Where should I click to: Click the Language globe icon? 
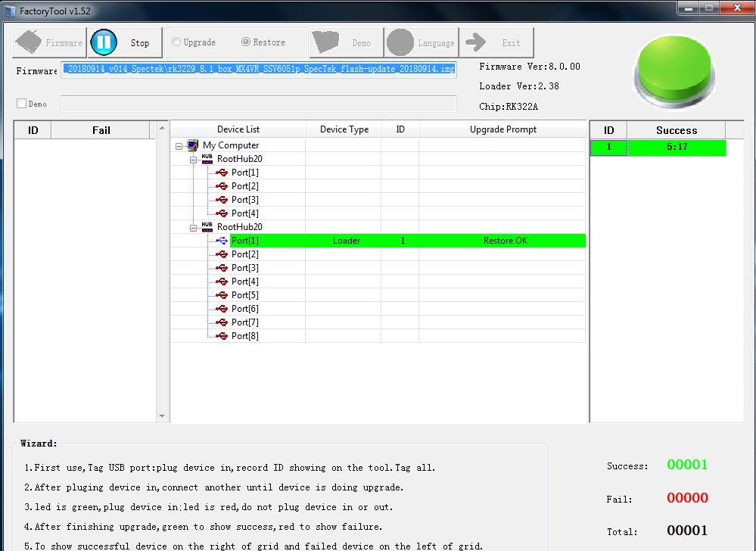400,42
